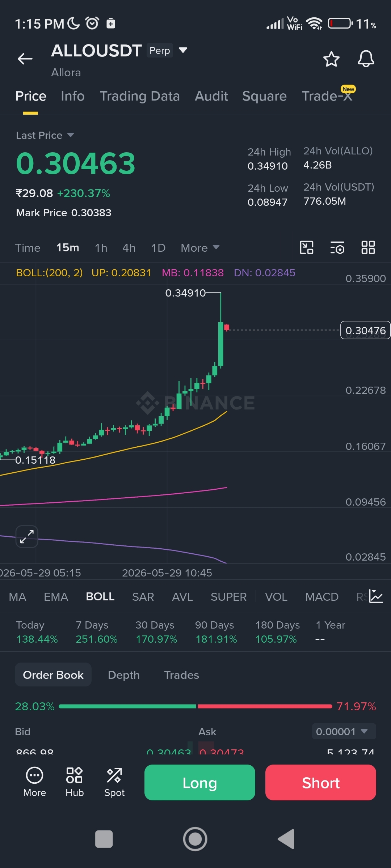Tap the 0.34910 high marker on chart
The width and height of the screenshot is (391, 868).
tap(185, 293)
